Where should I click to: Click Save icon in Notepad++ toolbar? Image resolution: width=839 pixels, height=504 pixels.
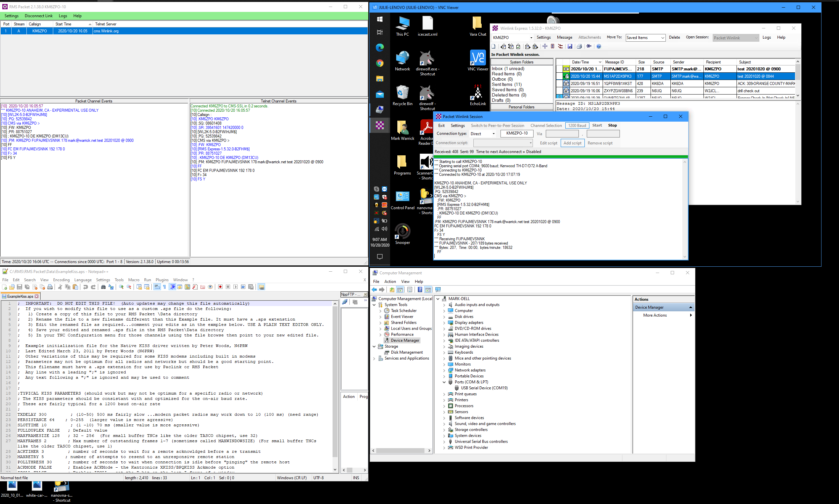click(x=20, y=287)
